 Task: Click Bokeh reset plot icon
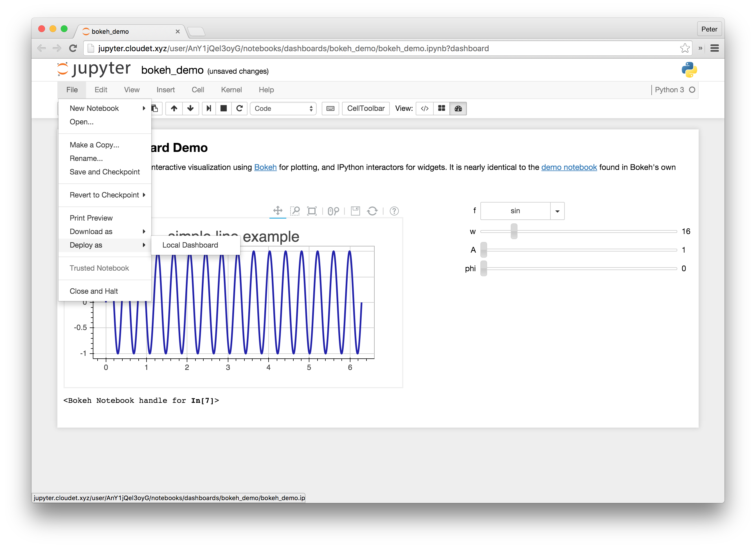tap(372, 211)
